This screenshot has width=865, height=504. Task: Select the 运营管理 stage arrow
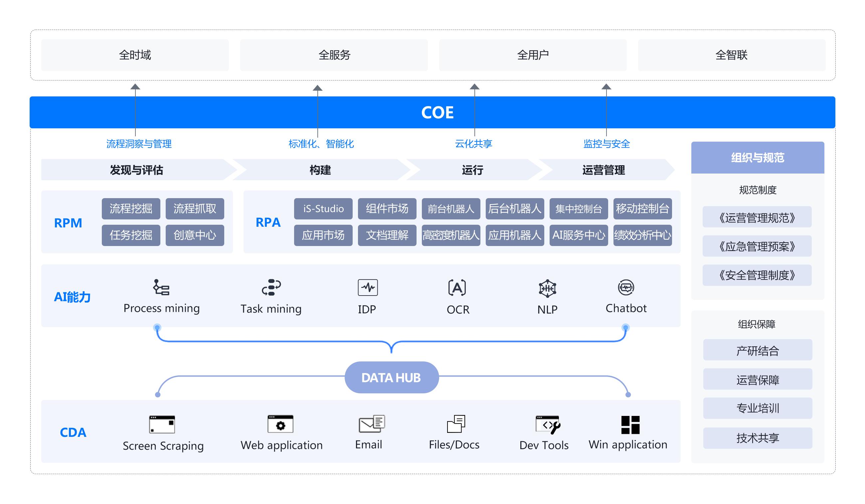(x=603, y=170)
